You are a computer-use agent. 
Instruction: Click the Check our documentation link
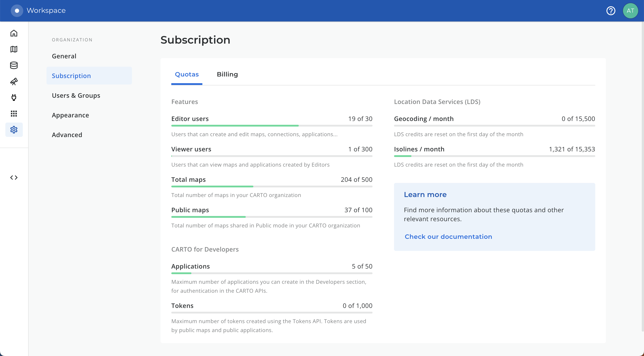(x=448, y=237)
